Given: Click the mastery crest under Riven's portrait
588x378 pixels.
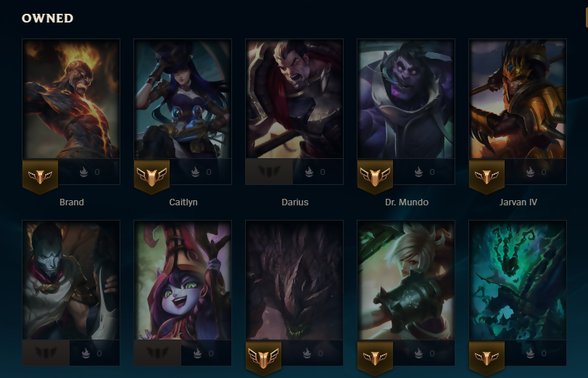Looking at the screenshot, I should [375, 358].
